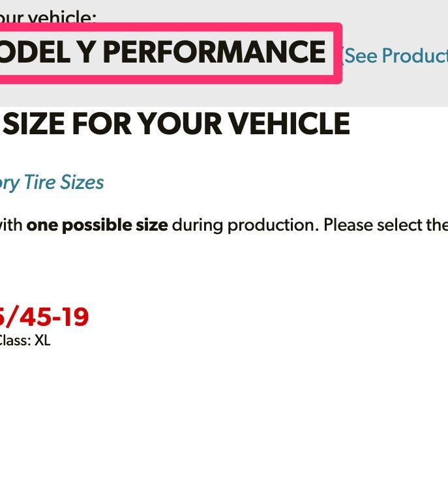Click the letter Y in the model name
Screen dimensions: 448x477
click(87, 52)
